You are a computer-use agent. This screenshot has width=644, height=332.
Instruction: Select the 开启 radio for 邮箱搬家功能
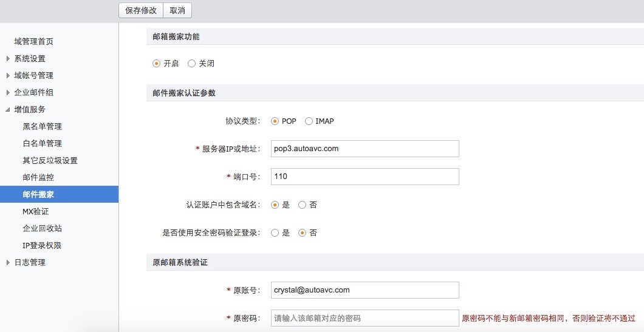pos(157,63)
